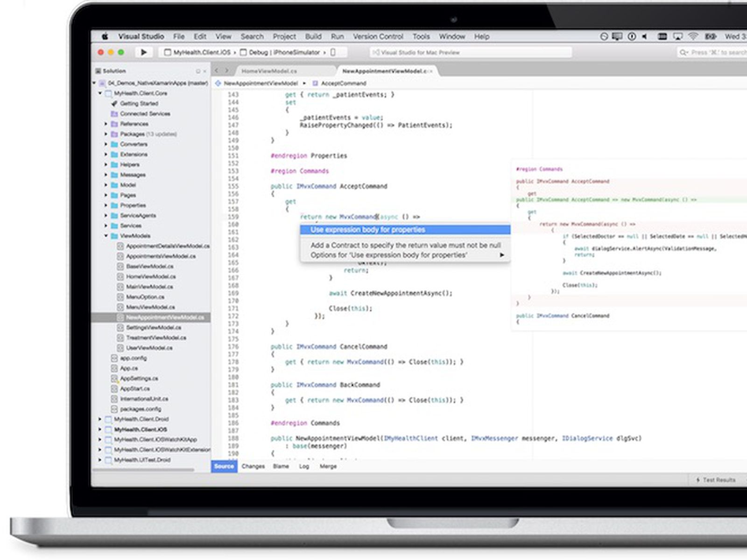
Task: Select 'Use expression body for properties'
Action: point(367,230)
